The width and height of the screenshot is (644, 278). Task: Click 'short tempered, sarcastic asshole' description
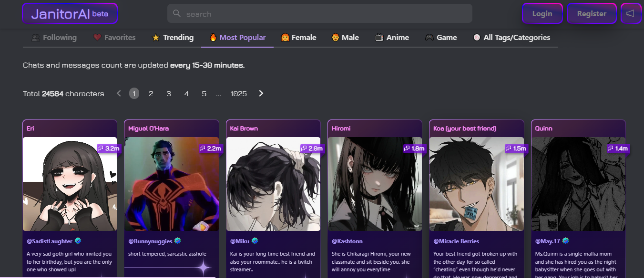pyautogui.click(x=167, y=254)
